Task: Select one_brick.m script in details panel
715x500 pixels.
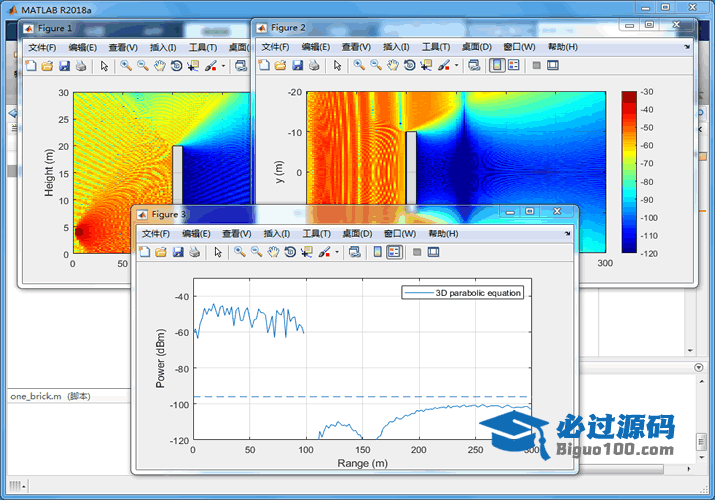Action: [x=50, y=396]
